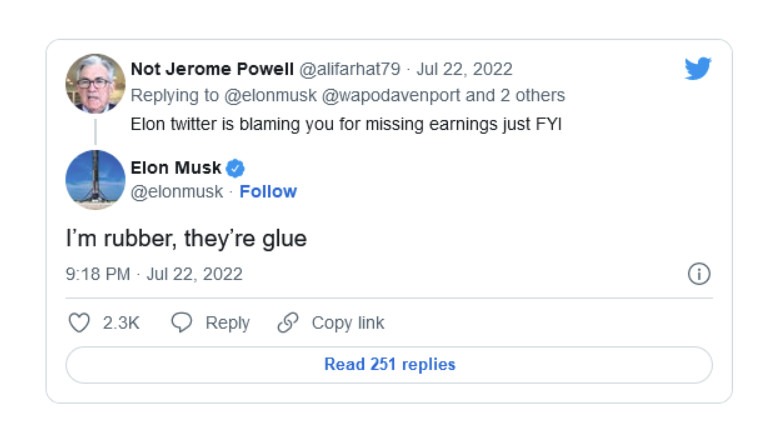Click the reply speech bubble icon
Image resolution: width=764 pixels, height=438 pixels.
click(x=181, y=323)
